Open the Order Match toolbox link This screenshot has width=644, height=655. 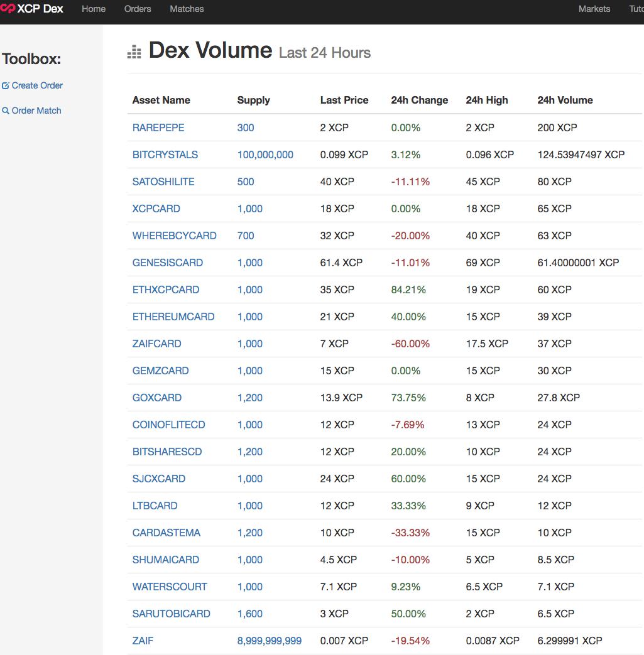(x=32, y=111)
